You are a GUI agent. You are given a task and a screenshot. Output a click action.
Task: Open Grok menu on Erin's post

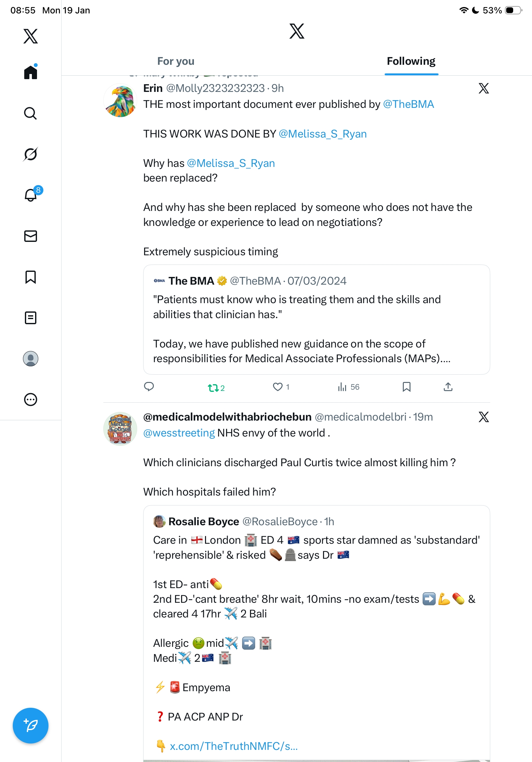click(484, 88)
